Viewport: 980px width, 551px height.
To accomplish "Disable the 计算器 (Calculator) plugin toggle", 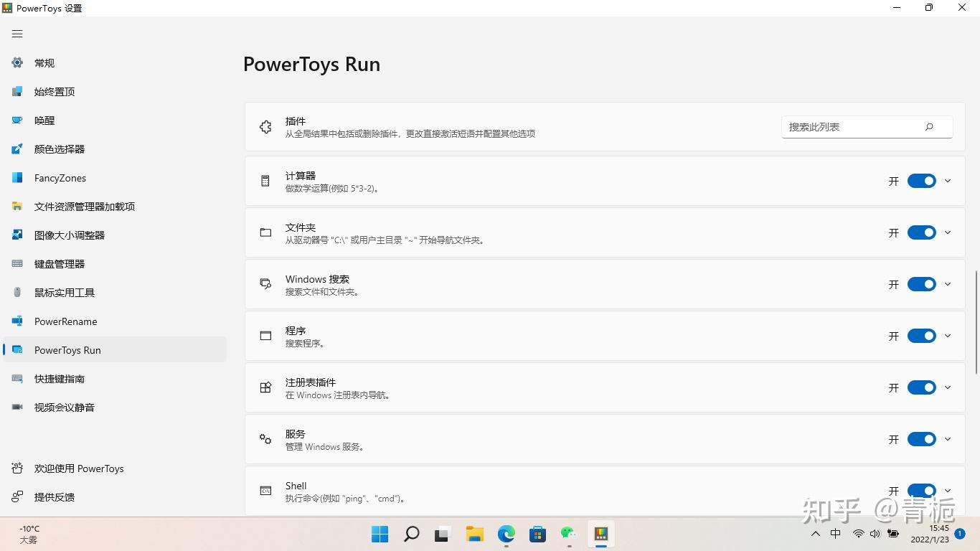I will (x=921, y=181).
